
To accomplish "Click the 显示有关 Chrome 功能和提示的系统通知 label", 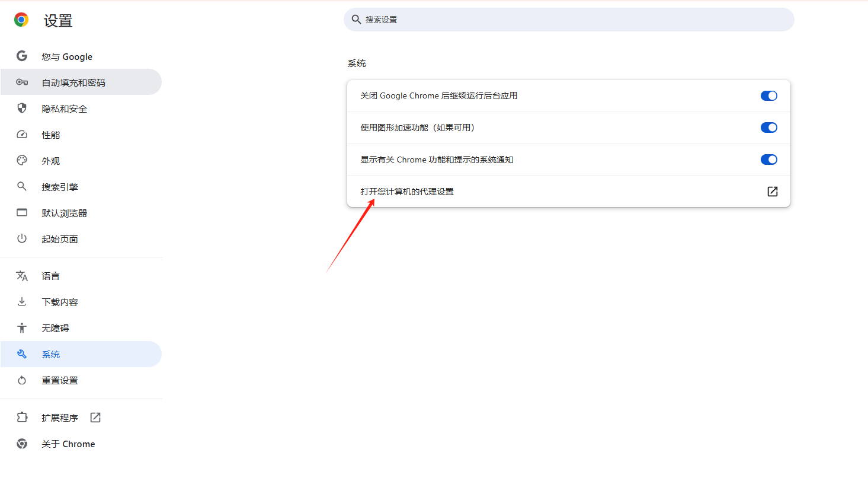I will (x=437, y=160).
